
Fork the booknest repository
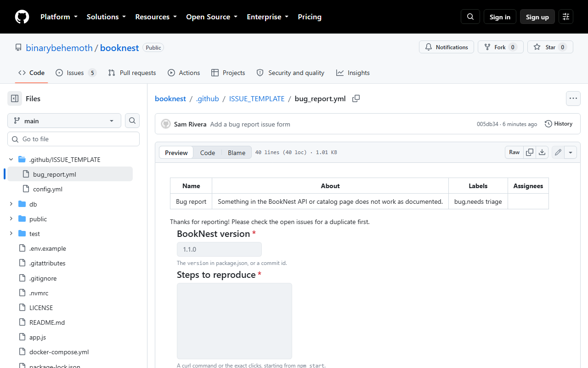(x=500, y=47)
